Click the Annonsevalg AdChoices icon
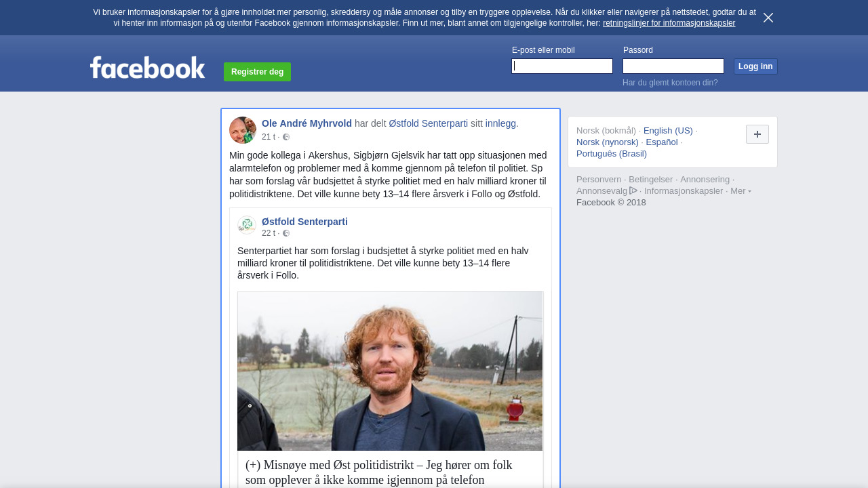This screenshot has height=488, width=868. [x=633, y=190]
